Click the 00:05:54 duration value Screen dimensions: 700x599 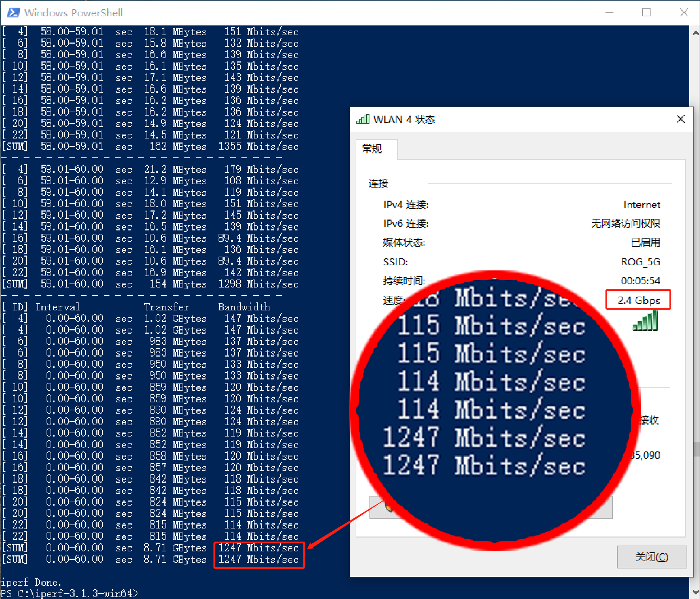[x=641, y=281]
